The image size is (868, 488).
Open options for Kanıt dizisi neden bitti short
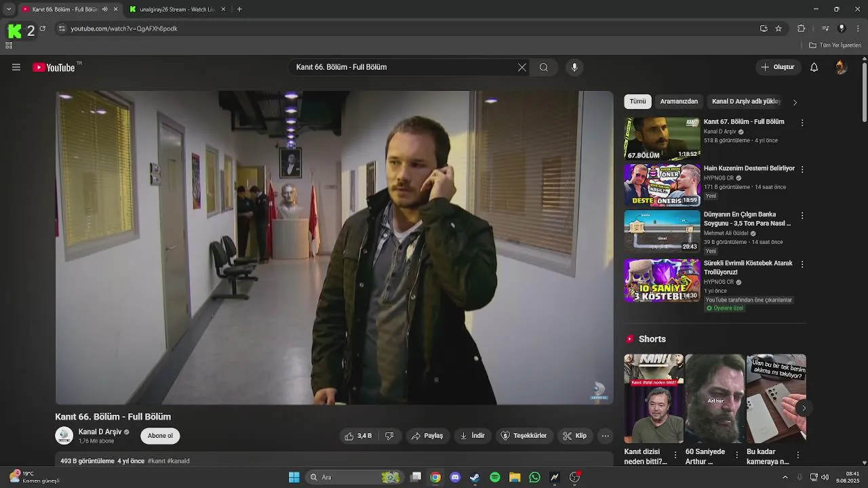tap(675, 455)
